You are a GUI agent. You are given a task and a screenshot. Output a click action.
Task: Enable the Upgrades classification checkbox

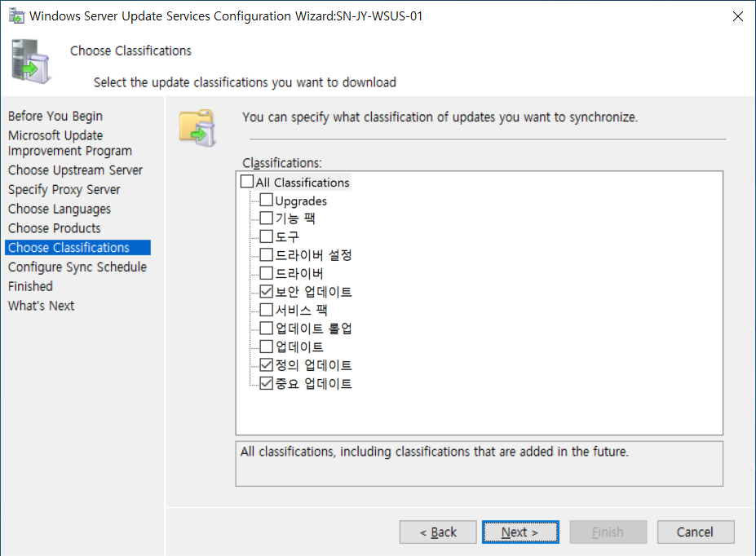pos(266,200)
